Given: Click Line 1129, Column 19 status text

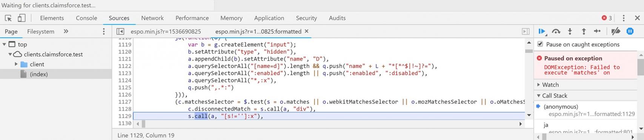Looking at the screenshot, I should pyautogui.click(x=146, y=135).
